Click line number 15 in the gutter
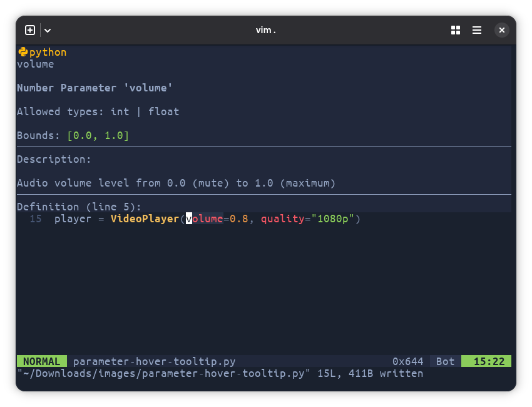 click(36, 219)
